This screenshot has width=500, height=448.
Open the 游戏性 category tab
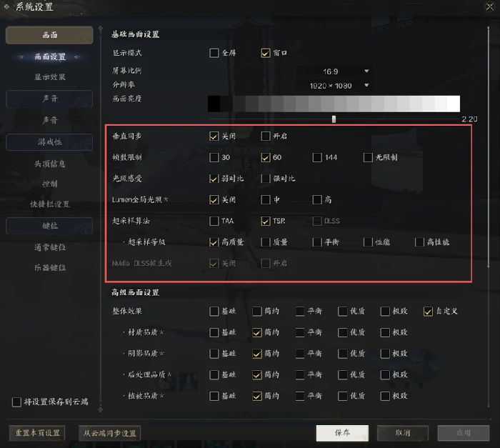coord(49,142)
